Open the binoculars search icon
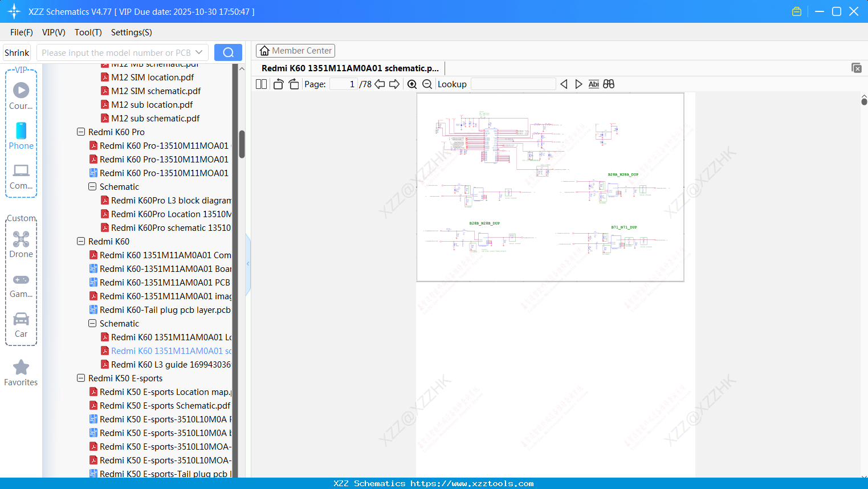The width and height of the screenshot is (868, 489). pyautogui.click(x=608, y=84)
